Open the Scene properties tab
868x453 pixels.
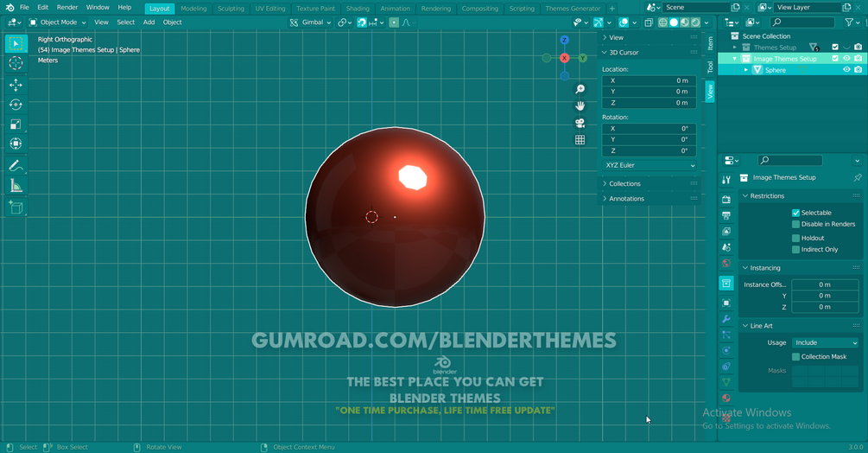click(726, 247)
